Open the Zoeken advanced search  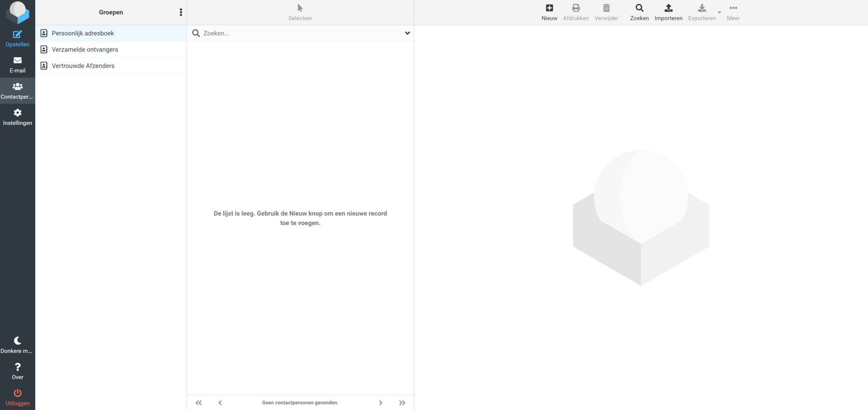coord(639,12)
